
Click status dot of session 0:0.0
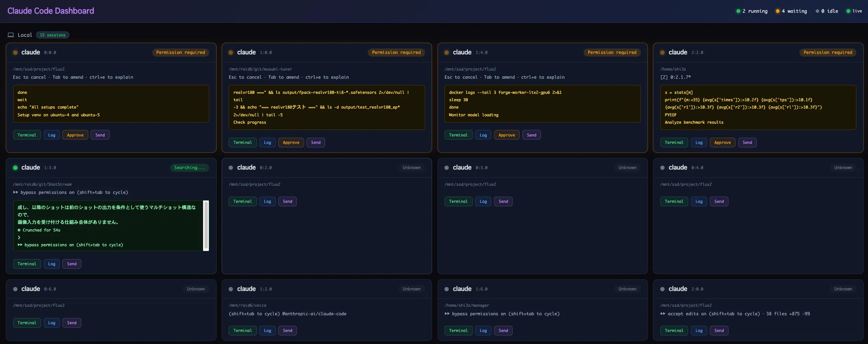tap(15, 52)
